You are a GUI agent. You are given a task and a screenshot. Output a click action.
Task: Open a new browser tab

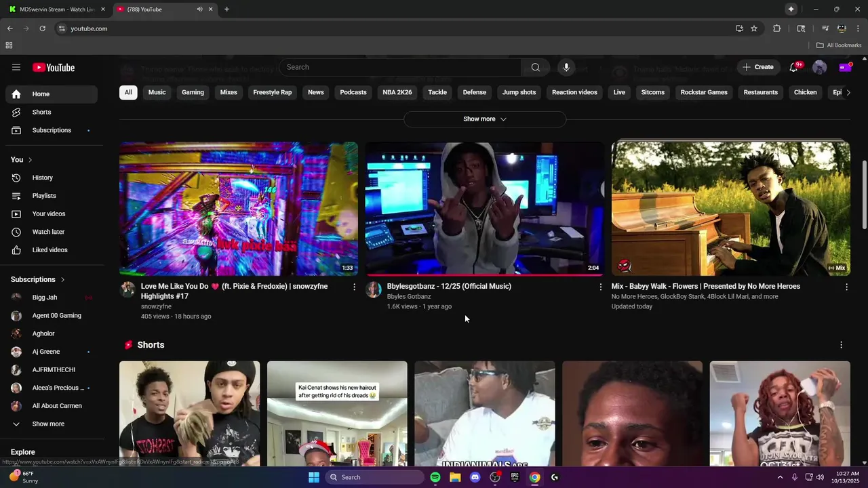226,9
